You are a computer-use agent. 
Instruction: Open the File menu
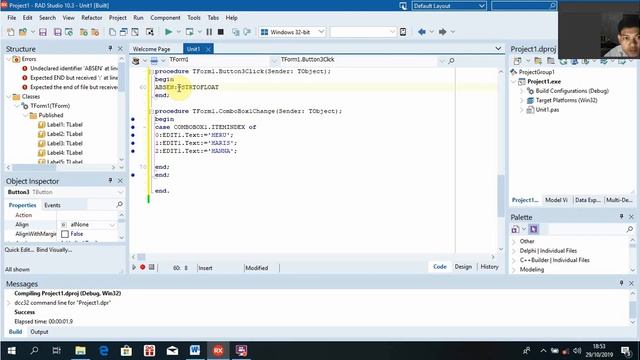[11, 18]
